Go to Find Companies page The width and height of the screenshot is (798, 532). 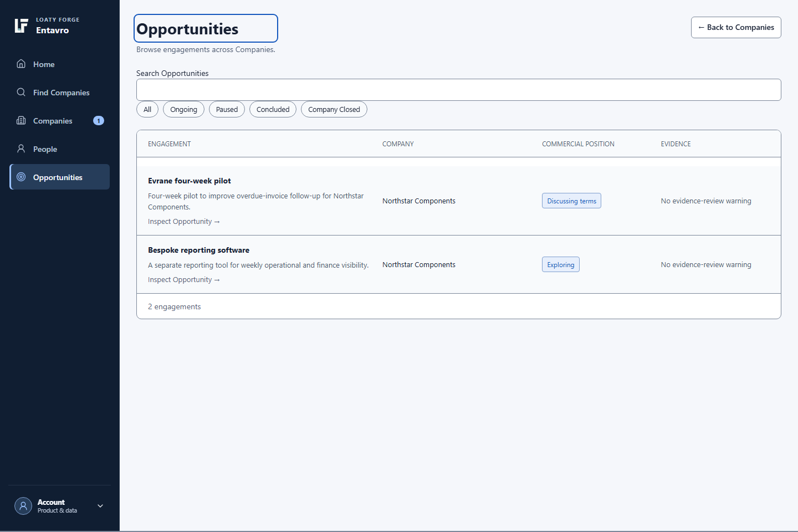pos(60,93)
